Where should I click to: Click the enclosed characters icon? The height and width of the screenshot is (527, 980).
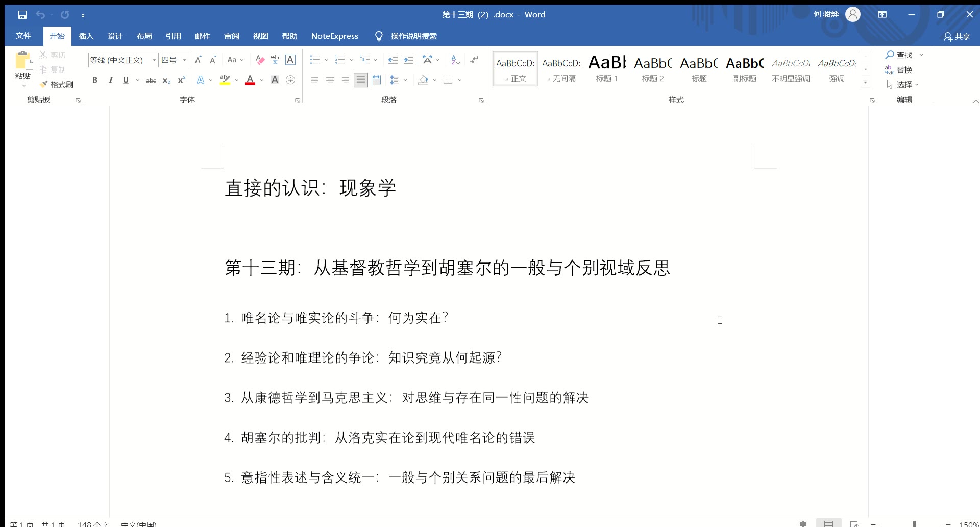pyautogui.click(x=290, y=80)
